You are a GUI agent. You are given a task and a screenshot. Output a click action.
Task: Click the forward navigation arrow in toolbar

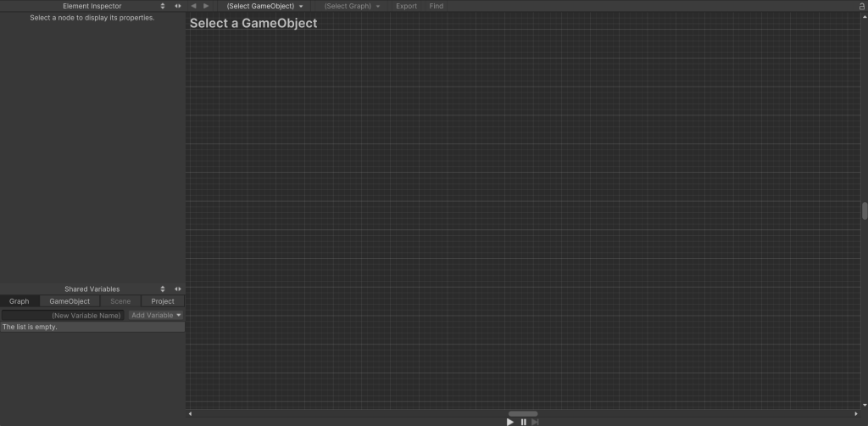click(206, 6)
